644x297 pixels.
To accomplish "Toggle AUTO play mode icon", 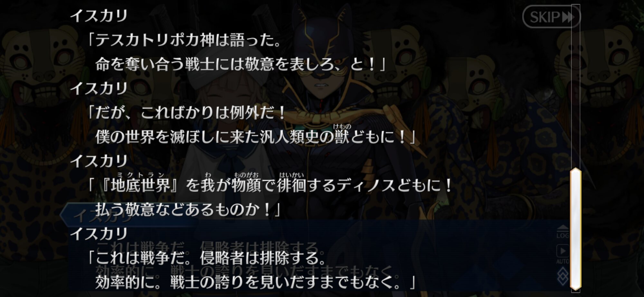I will point(563,254).
